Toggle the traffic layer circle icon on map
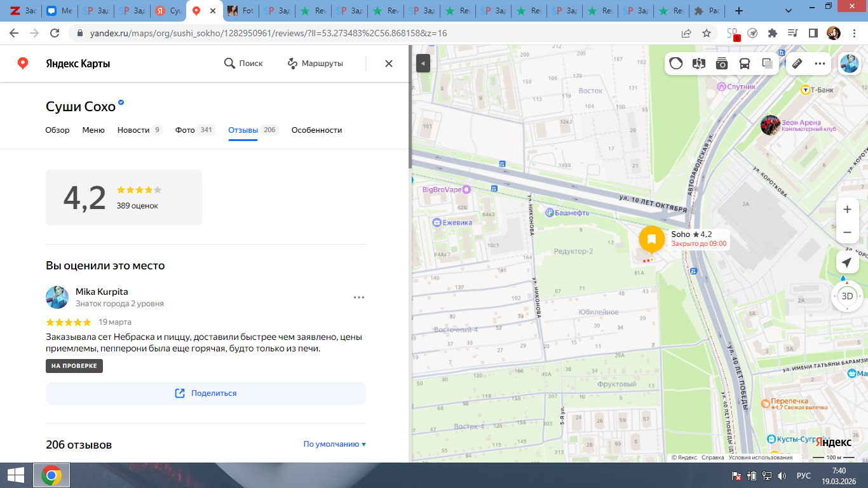The height and width of the screenshot is (488, 868). (676, 64)
